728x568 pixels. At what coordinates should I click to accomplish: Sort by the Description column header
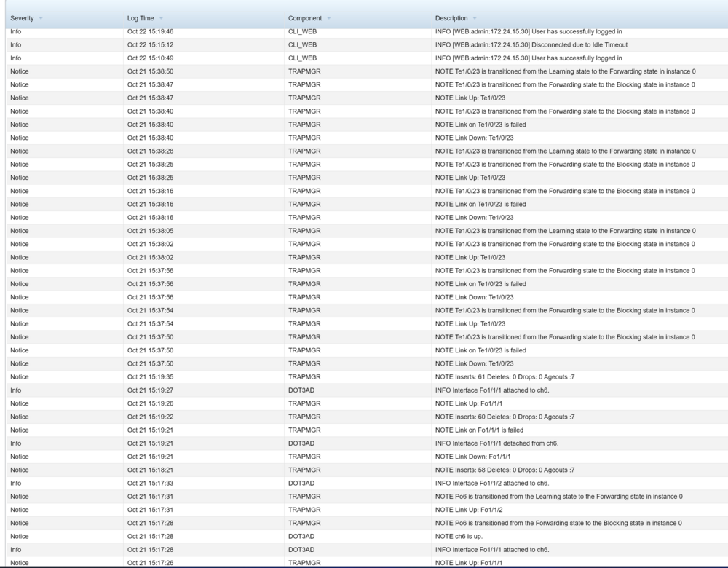tap(451, 18)
